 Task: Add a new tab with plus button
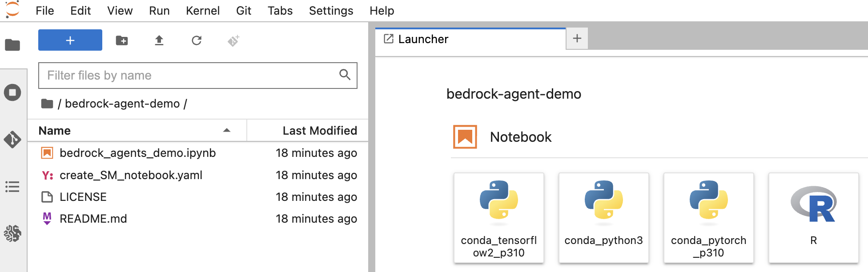[577, 38]
